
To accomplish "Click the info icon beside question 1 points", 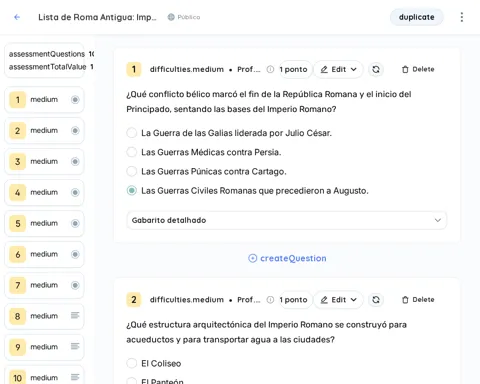I will 270,69.
